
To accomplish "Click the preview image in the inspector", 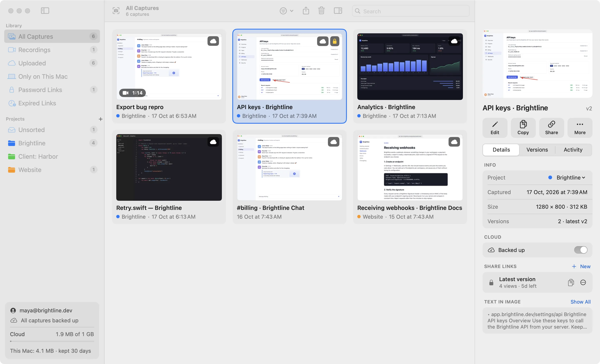I will (x=537, y=64).
